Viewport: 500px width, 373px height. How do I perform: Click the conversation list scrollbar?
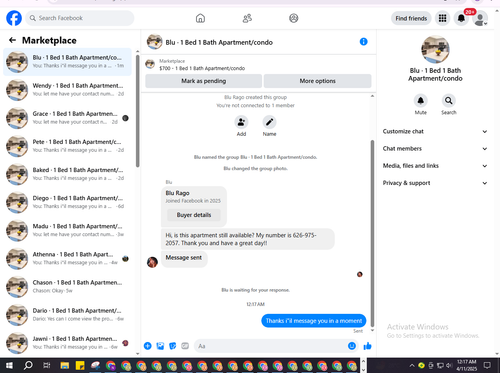click(x=138, y=111)
